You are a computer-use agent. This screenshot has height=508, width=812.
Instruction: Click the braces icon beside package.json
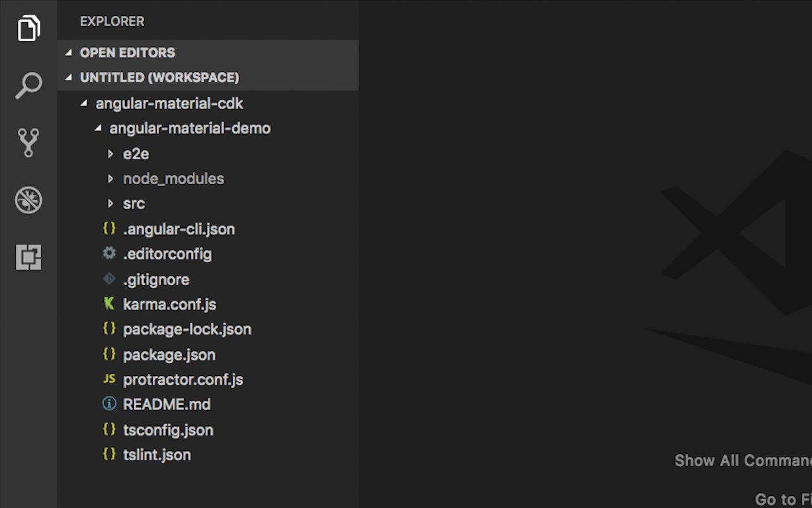click(x=109, y=354)
